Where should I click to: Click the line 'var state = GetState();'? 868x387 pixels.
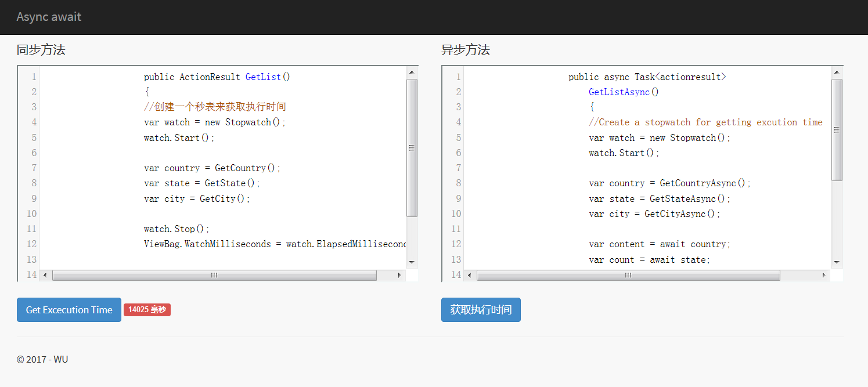click(x=202, y=183)
